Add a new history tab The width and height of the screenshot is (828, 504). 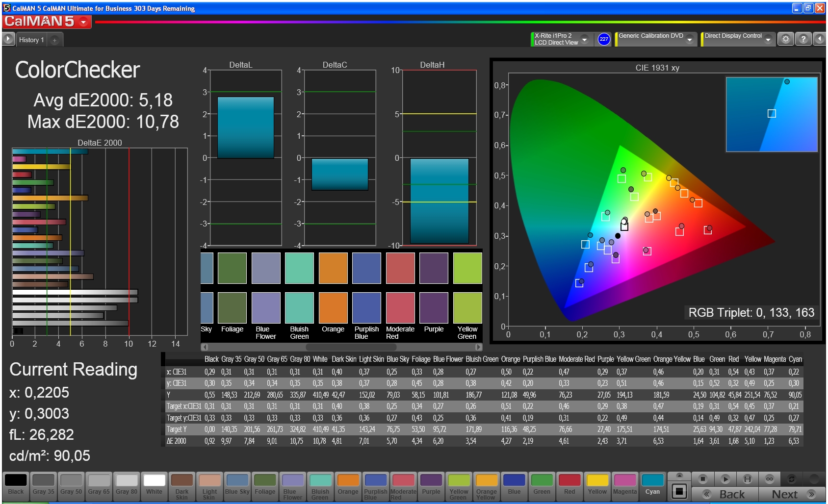(54, 40)
